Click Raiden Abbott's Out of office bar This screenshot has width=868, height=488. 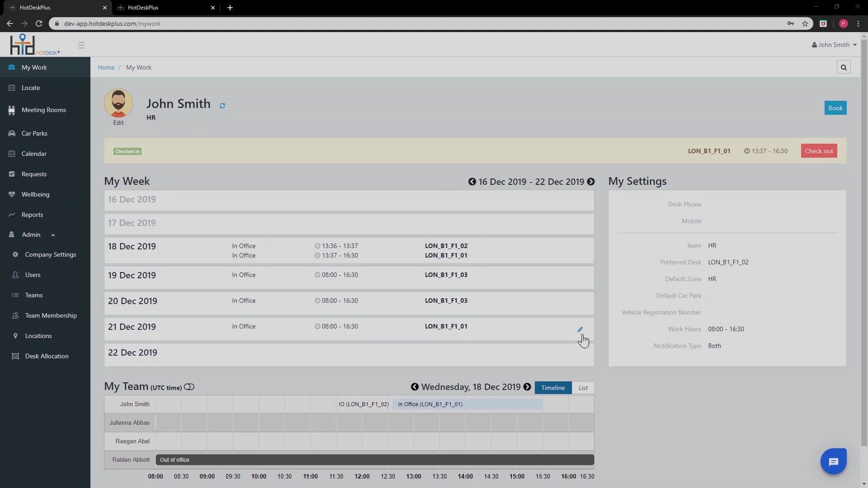(375, 460)
